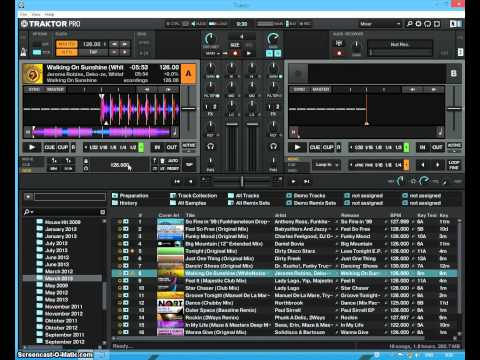Clear the browser search with the X icon
Screen dimensions: 480x360
pos(103,212)
